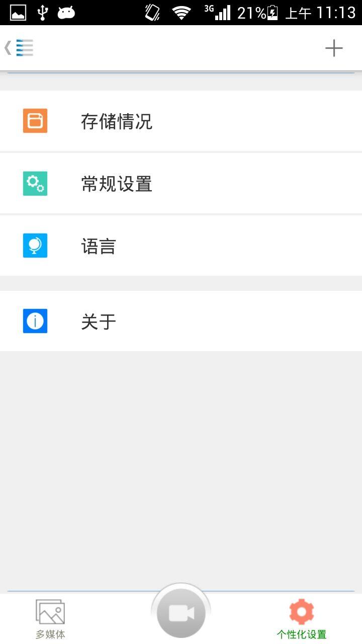Tap the back chevron arrow
362x644 pixels.
pos(8,48)
